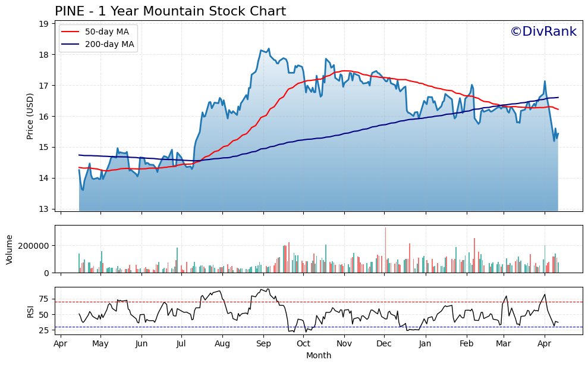588x366 pixels.
Task: Click the 50 RSI tick label
Action: point(43,315)
